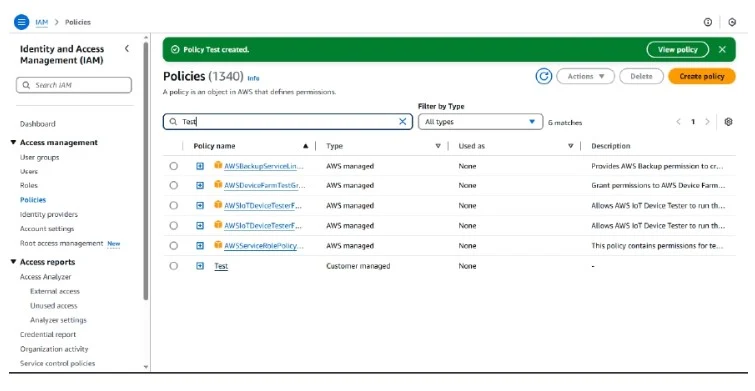
Task: Expand the first AWSIoTDeviceTesterF policy row
Action: (200, 206)
